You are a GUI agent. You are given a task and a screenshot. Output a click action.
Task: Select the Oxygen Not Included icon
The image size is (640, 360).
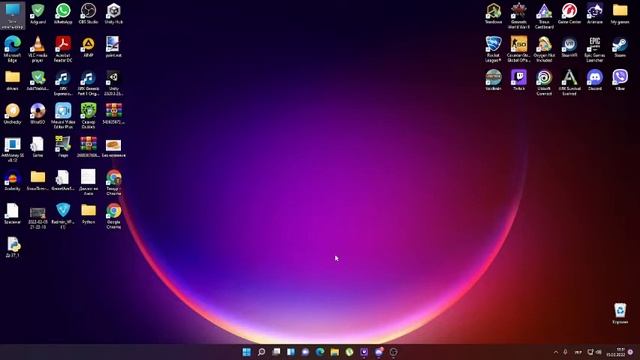click(544, 49)
